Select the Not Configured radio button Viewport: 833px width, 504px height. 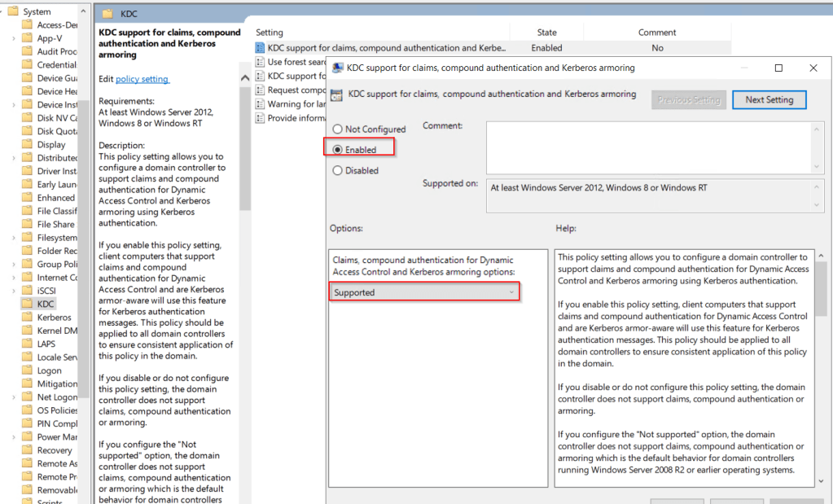(338, 129)
